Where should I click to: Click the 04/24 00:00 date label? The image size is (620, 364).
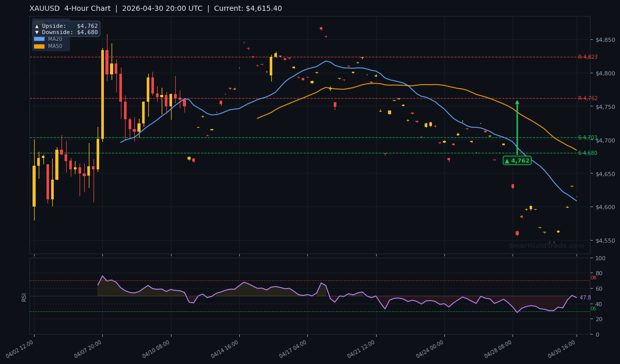pos(431,349)
